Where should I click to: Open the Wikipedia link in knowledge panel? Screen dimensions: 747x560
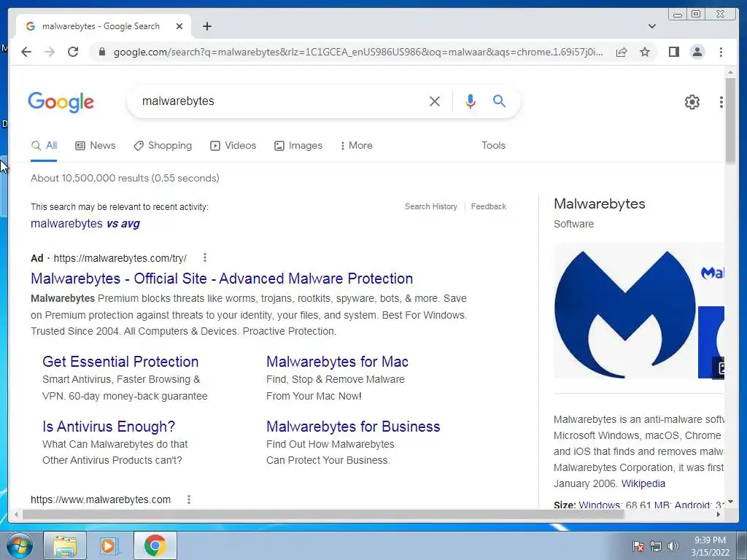(643, 483)
